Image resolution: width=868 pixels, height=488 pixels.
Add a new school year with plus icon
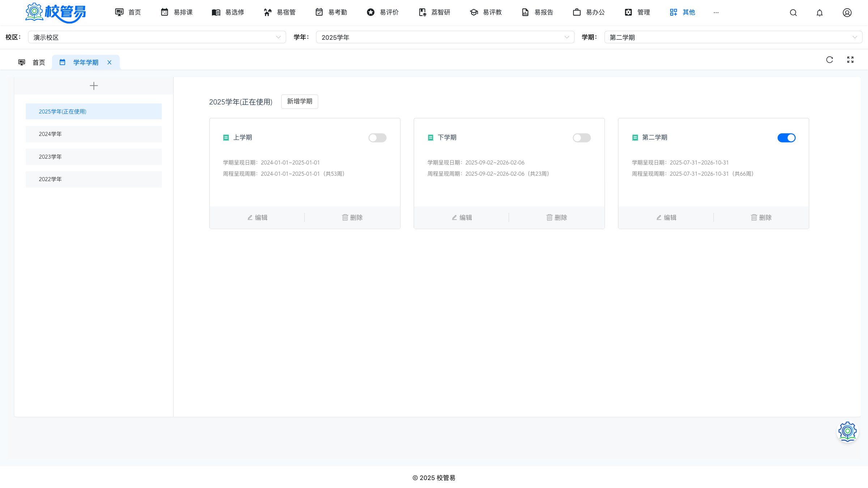point(94,86)
